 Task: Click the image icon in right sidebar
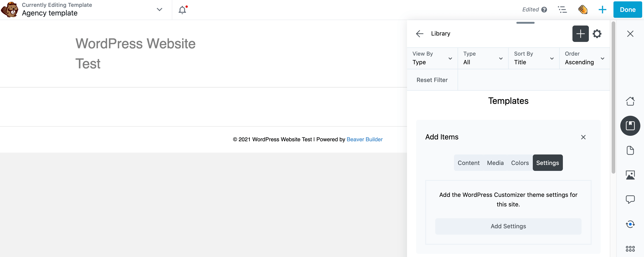coord(630,175)
